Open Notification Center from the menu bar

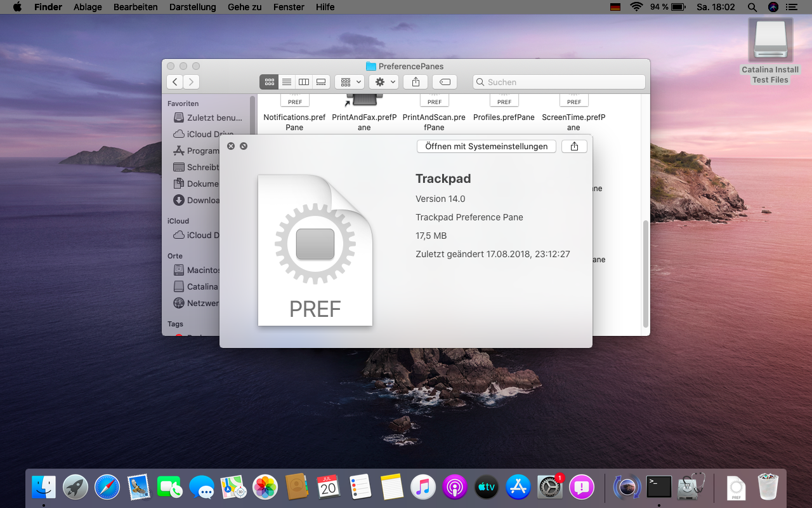(x=791, y=7)
